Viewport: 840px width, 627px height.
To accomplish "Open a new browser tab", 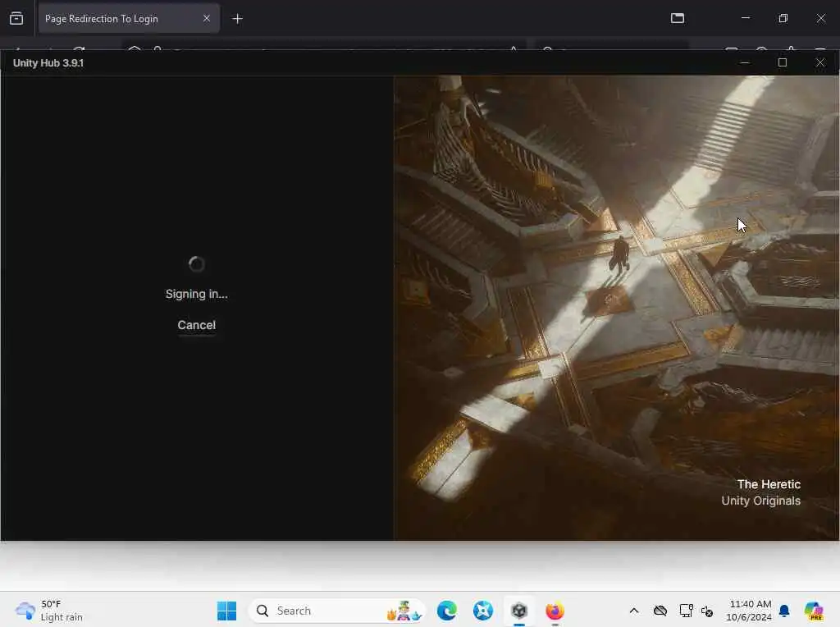I will pyautogui.click(x=237, y=19).
